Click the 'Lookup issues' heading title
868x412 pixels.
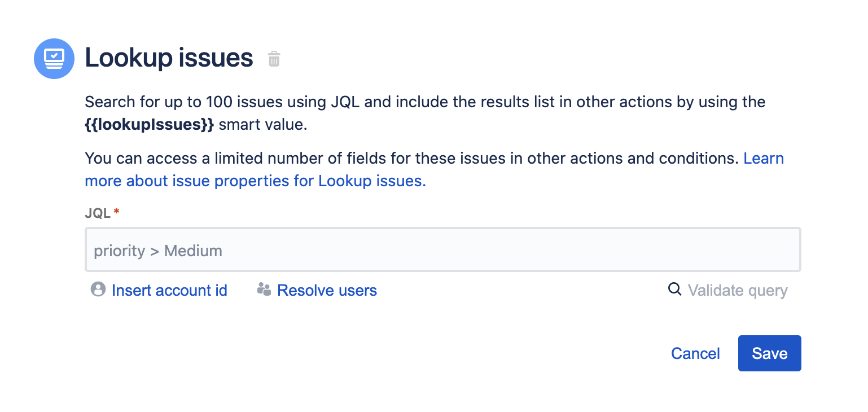(169, 58)
